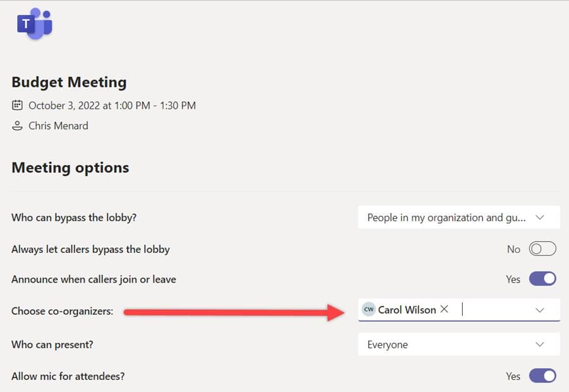The height and width of the screenshot is (392, 569).
Task: Remove Carol Wilson using the X icon
Action: [444, 310]
